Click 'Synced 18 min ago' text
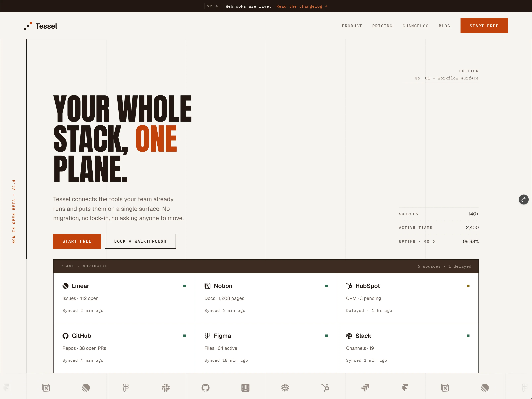The width and height of the screenshot is (532, 399). point(226,360)
